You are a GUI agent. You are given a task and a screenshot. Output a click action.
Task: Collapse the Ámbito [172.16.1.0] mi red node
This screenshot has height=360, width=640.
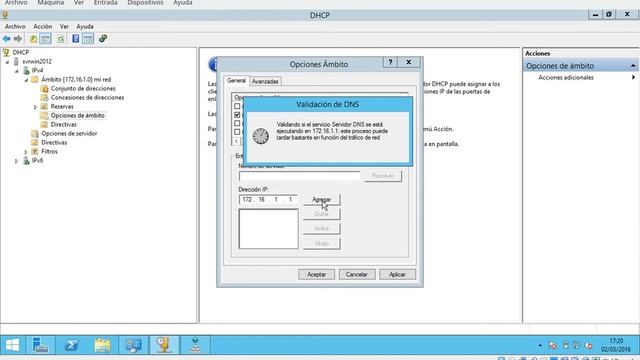coord(26,80)
